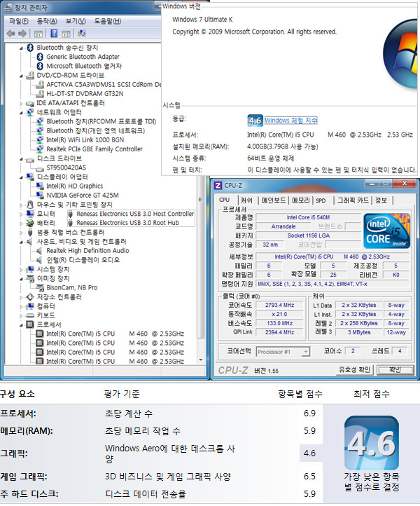Select the 배터리 category in device tree
Viewport: 420px width, 506px height.
45,224
